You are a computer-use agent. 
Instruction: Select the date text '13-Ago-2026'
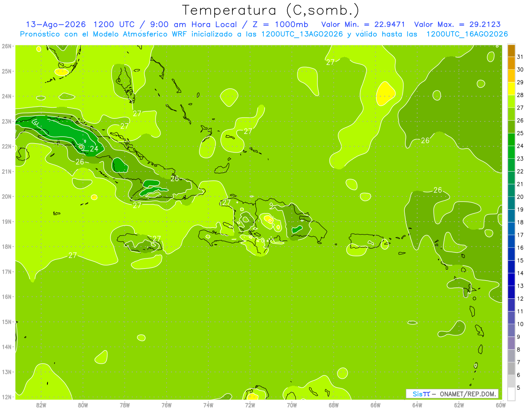coord(55,24)
